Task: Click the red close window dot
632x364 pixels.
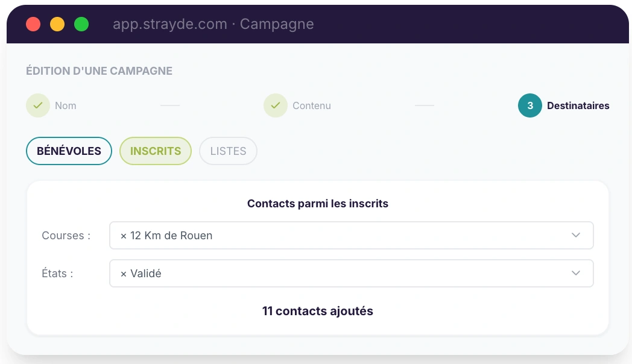Action: [33, 24]
